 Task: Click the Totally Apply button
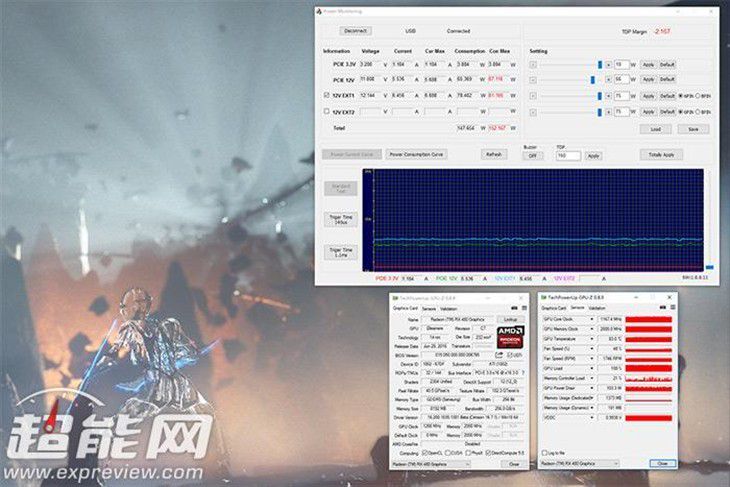661,155
